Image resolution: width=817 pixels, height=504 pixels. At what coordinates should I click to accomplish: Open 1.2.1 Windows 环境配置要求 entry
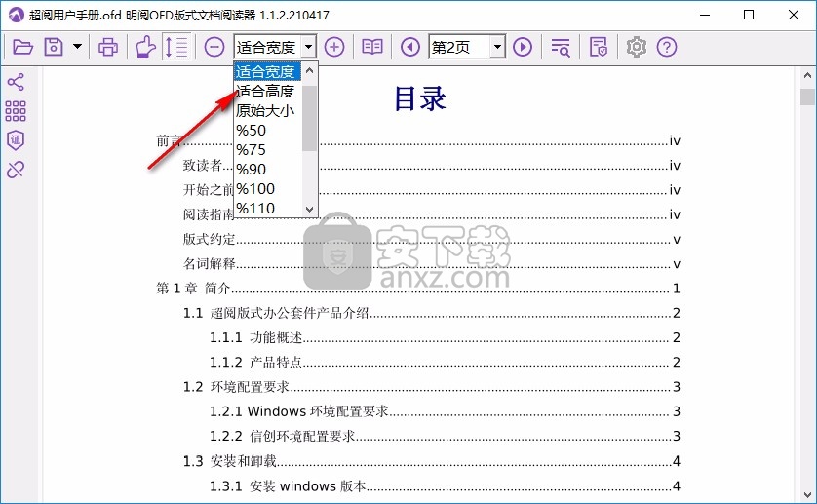coord(445,411)
